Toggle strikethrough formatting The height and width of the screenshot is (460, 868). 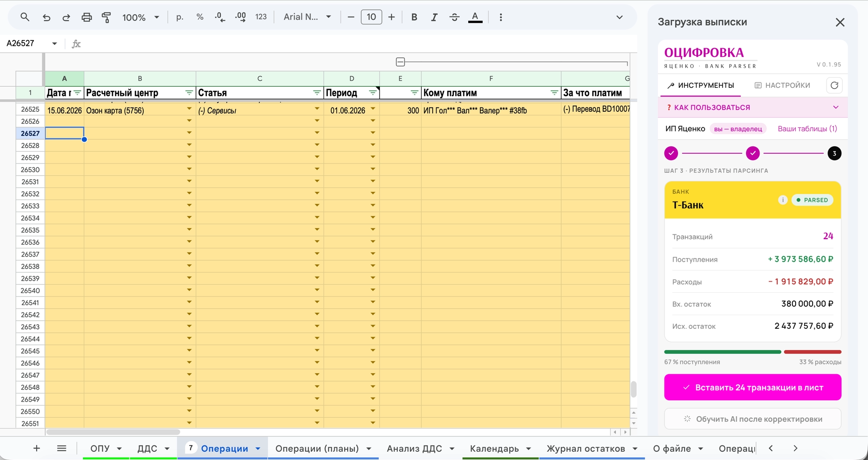click(454, 17)
